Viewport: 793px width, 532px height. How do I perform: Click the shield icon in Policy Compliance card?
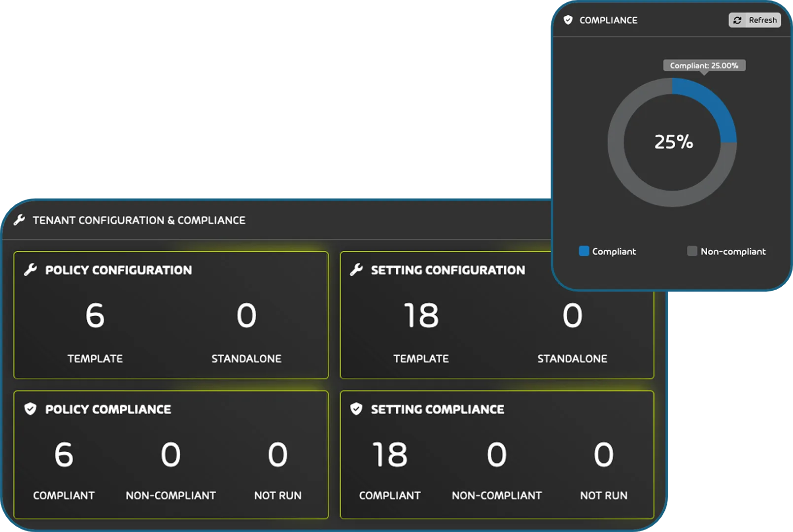click(31, 409)
